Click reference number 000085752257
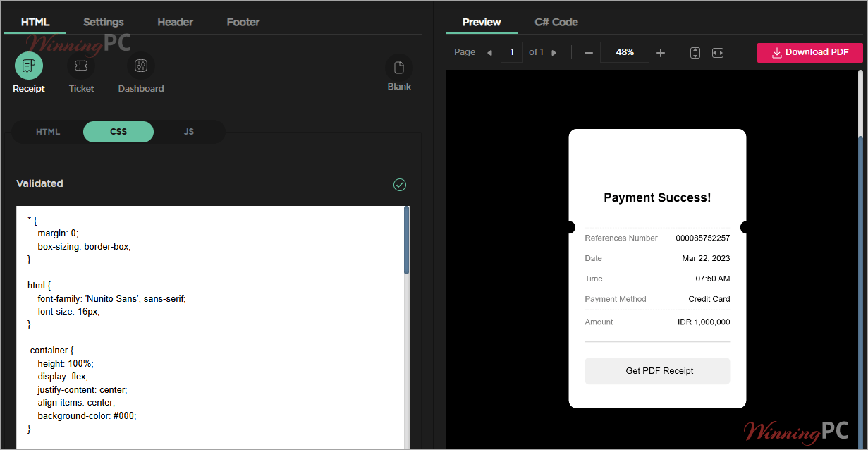Viewport: 868px width, 450px height. (703, 238)
